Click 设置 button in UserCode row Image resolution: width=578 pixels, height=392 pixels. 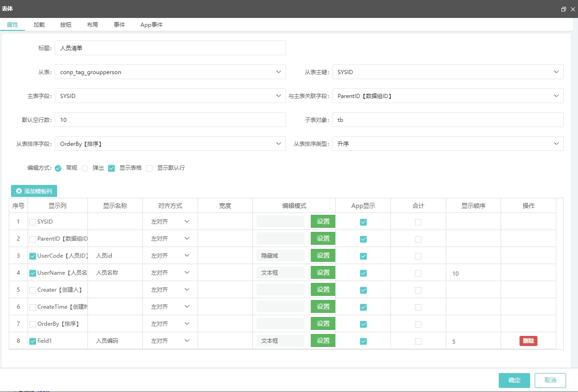323,255
